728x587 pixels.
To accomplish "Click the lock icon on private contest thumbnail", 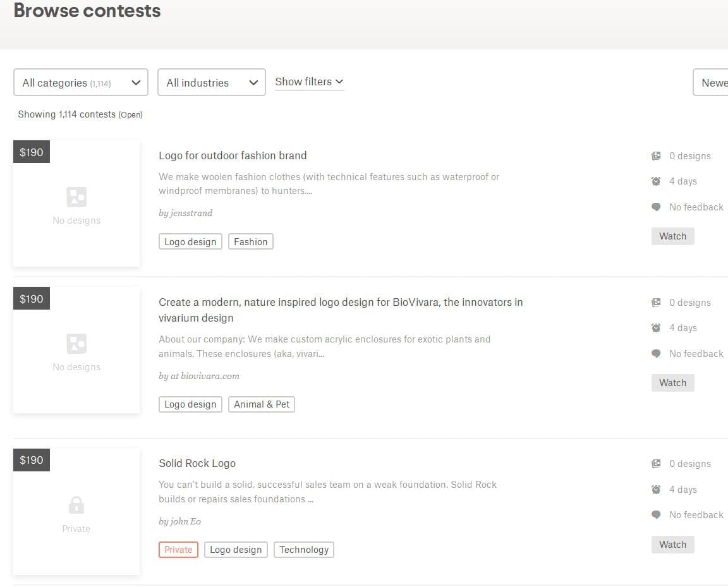I will [76, 505].
